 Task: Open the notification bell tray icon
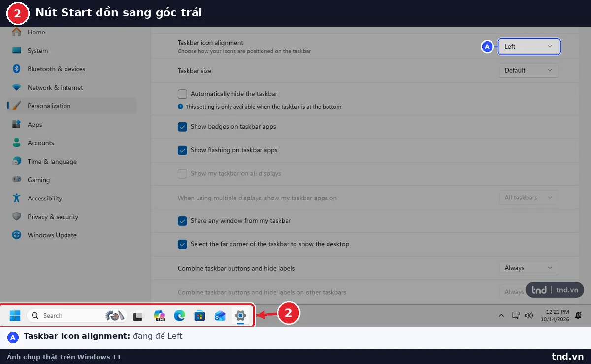578,316
